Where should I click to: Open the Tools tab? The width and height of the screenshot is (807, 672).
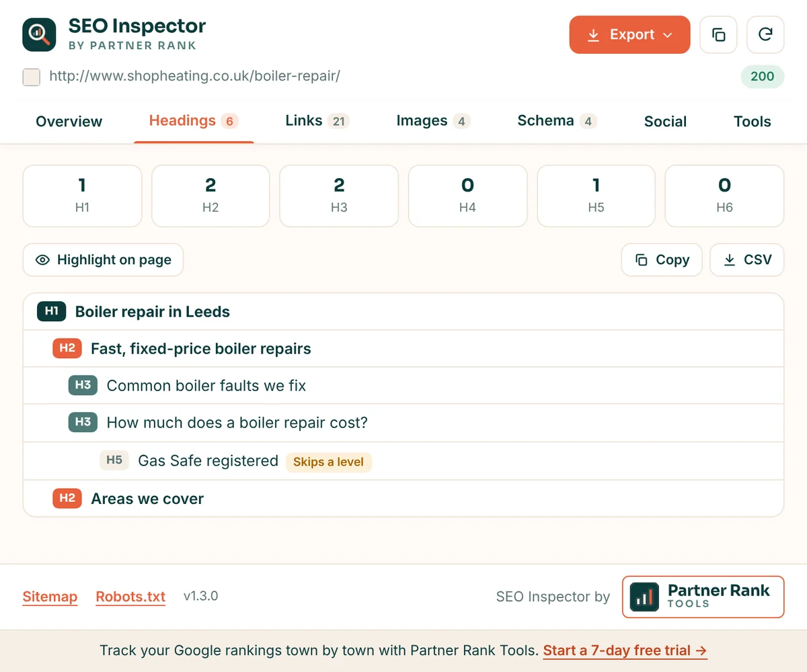point(752,122)
